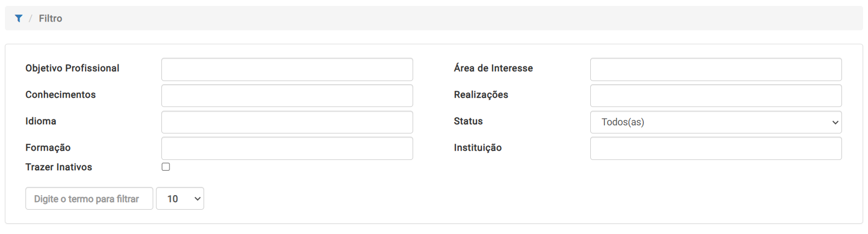Viewport: 868px width, 234px height.
Task: Click the Instituição input box
Action: point(716,149)
